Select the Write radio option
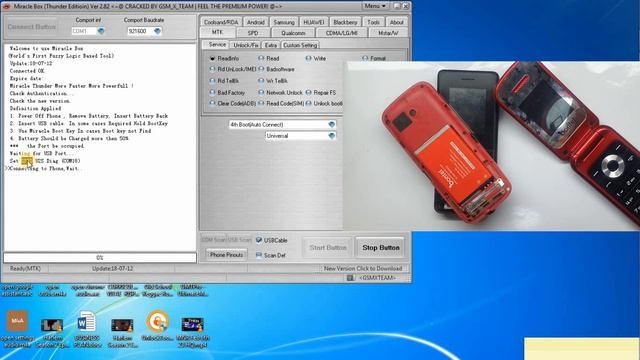Screen dimensions: 640x360 pyautogui.click(x=309, y=58)
